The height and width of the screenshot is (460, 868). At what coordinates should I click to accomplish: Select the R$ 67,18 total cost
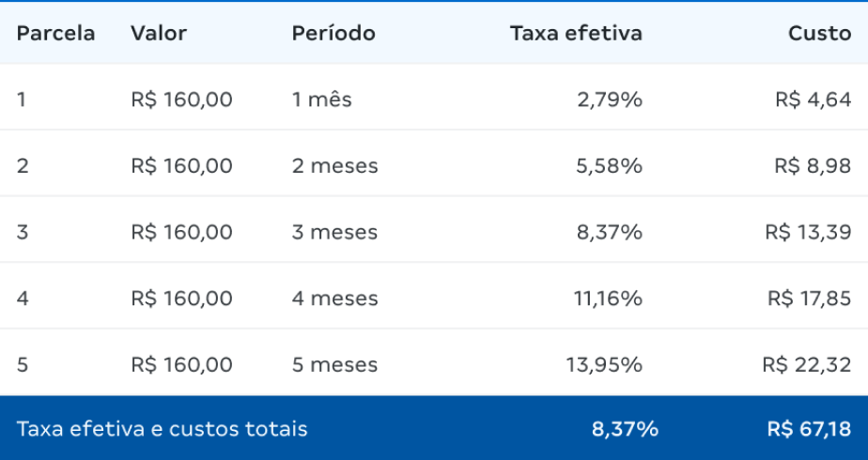click(x=809, y=430)
